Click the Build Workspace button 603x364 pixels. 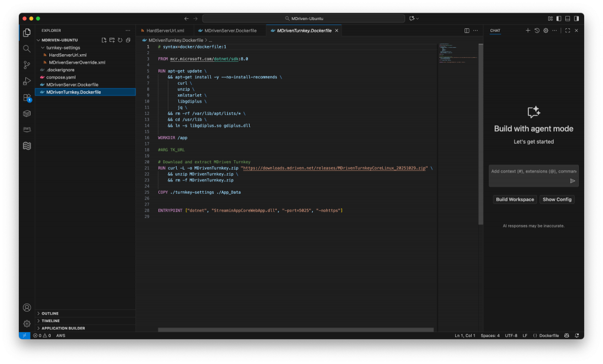pos(515,200)
